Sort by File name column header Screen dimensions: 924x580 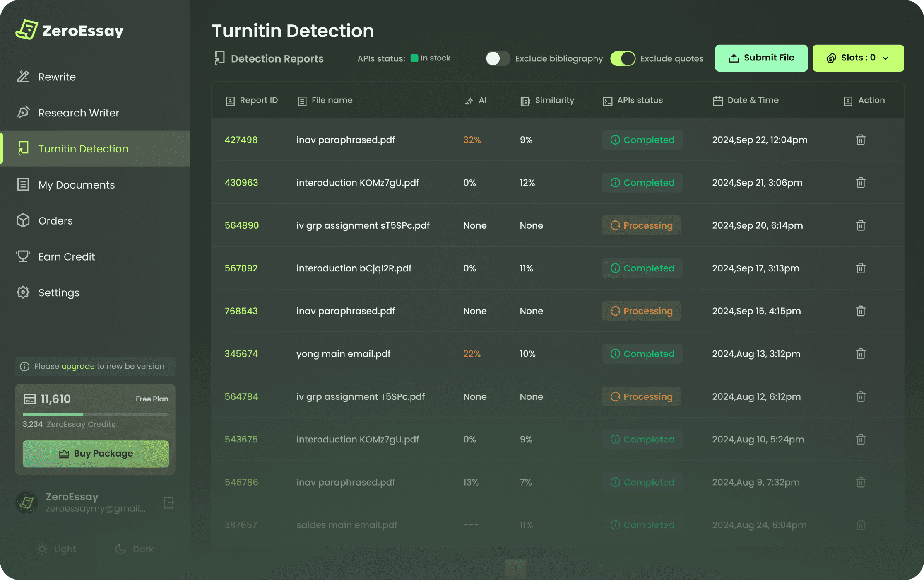[x=325, y=101]
